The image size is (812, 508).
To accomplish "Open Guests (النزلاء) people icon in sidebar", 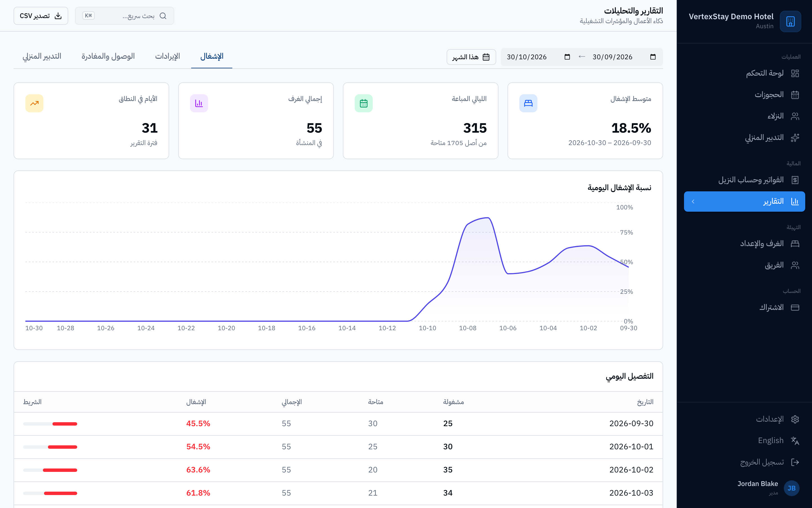I will [x=795, y=116].
